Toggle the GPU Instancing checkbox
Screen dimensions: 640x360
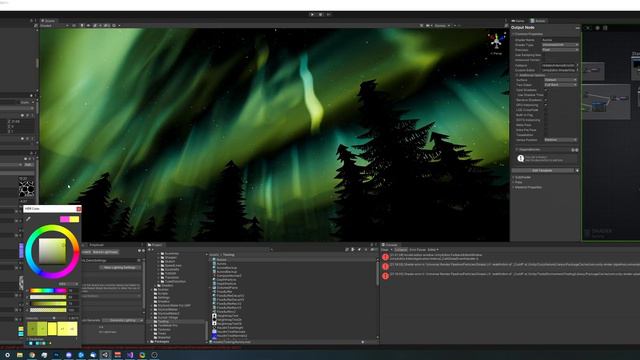tap(546, 105)
